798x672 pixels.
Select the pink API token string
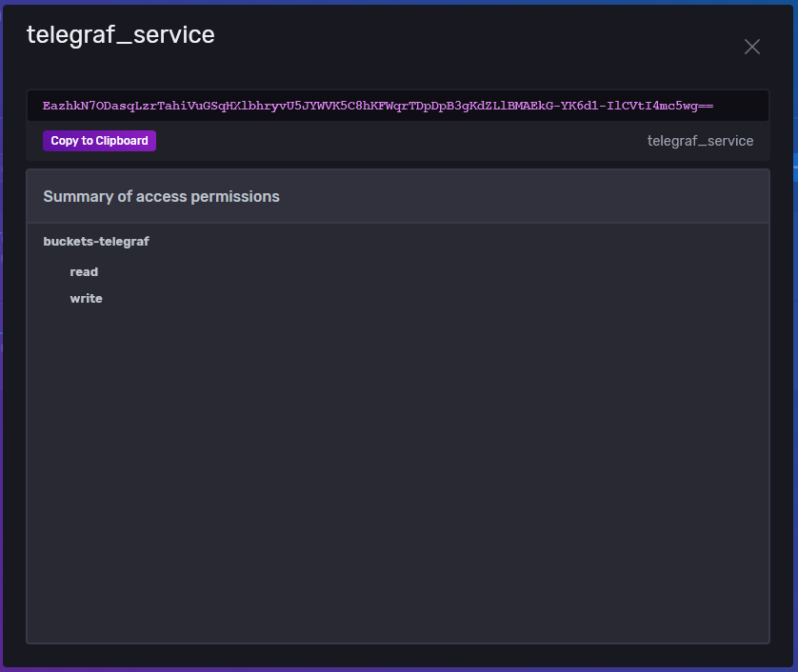coord(378,106)
